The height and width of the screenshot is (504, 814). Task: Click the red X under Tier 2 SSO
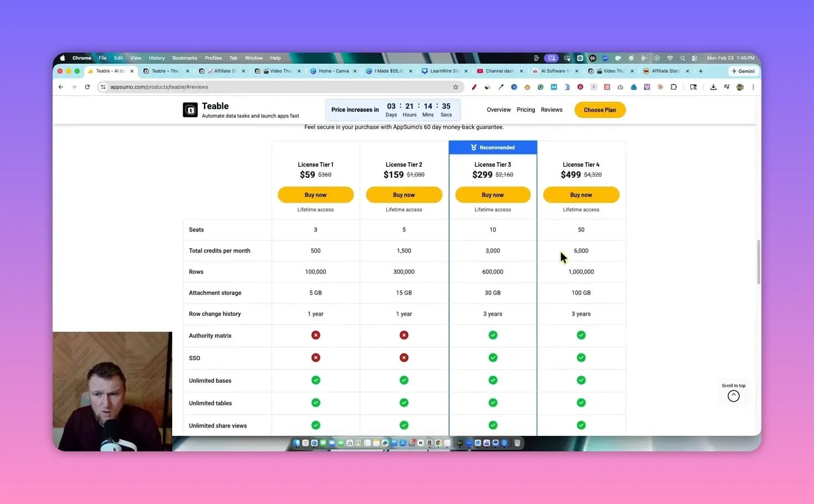pos(404,358)
